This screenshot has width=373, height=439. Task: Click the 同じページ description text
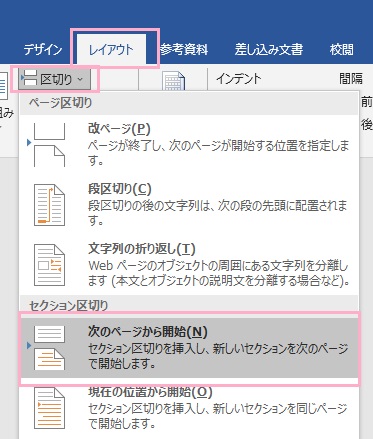217,416
